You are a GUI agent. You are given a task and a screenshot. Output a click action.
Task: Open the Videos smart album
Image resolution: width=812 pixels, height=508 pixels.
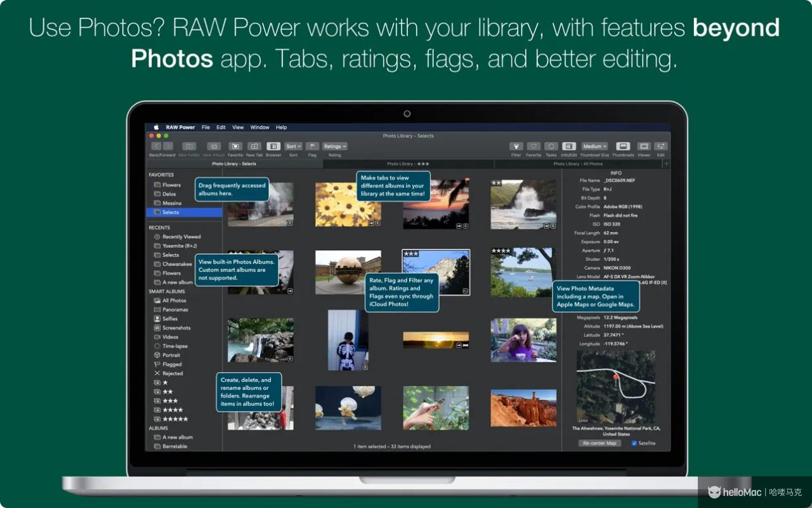[166, 337]
